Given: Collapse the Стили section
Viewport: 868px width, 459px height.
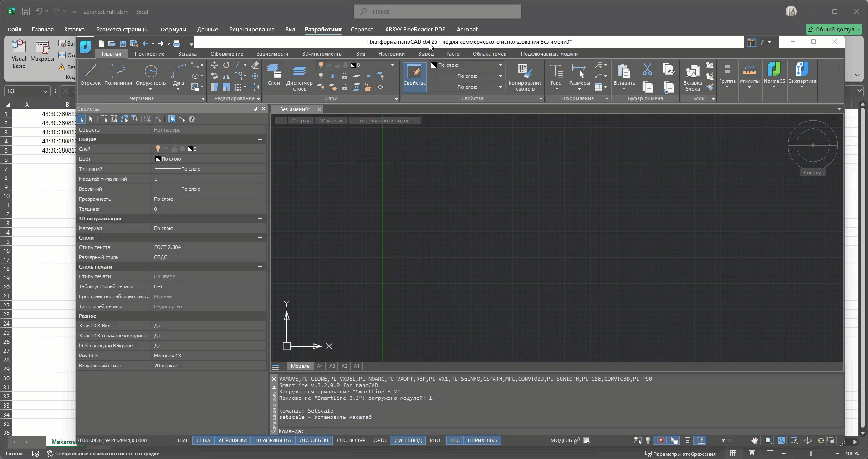Looking at the screenshot, I should [260, 238].
